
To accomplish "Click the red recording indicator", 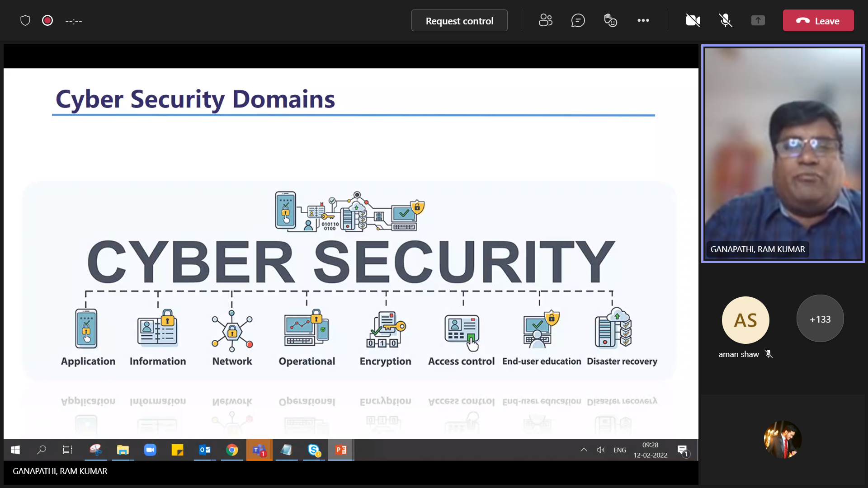I will point(47,20).
